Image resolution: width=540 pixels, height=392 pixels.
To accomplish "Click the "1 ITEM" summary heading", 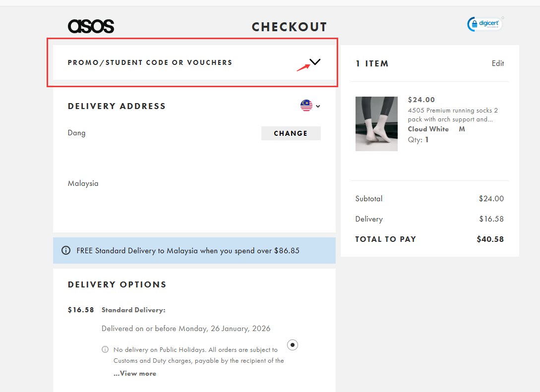I will (372, 63).
